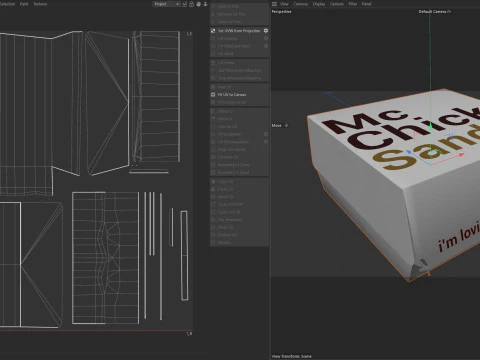
Task: Open the Options menu in the viewport
Action: pos(337,4)
